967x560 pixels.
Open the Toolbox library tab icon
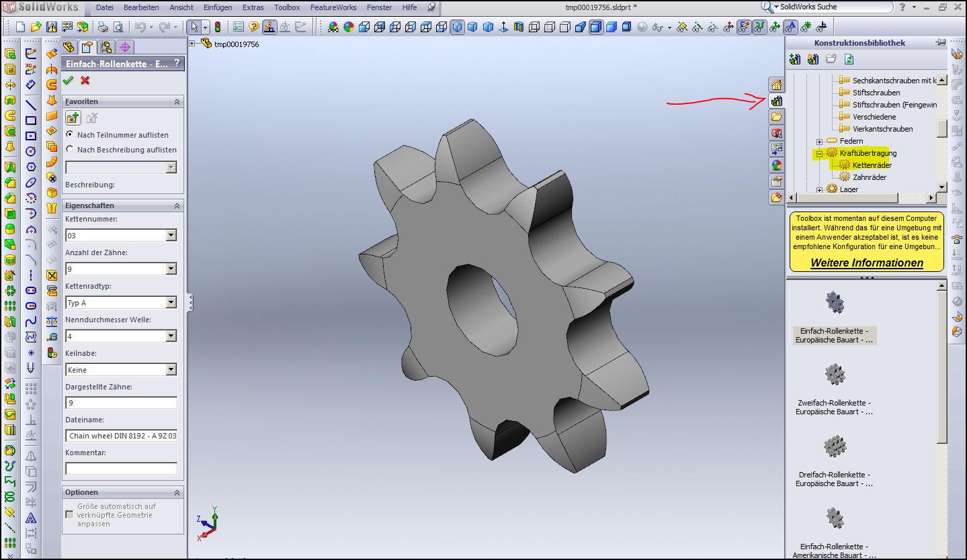776,101
